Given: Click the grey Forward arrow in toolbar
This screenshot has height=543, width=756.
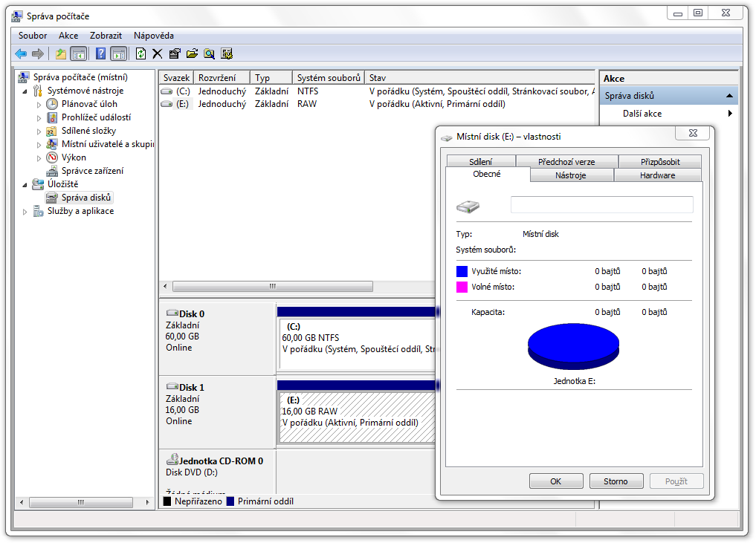Looking at the screenshot, I should [38, 53].
